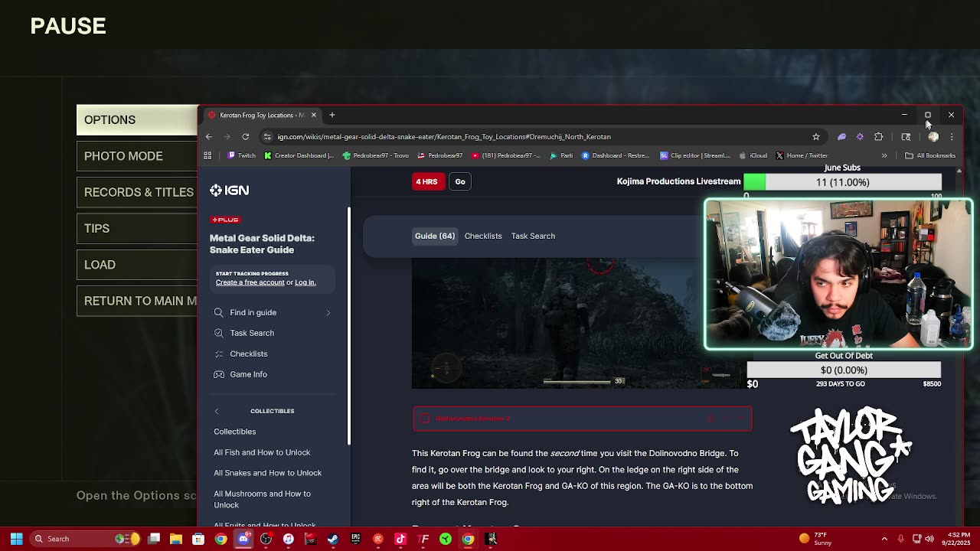Screen dimensions: 980x551
Task: Click the Get Out Of Debt progress bar
Action: (844, 370)
